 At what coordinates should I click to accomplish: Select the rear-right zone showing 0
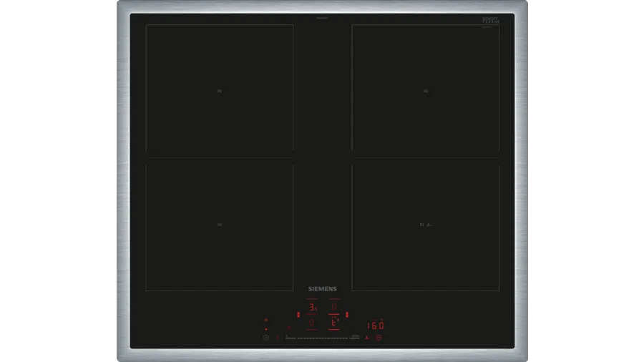pyautogui.click(x=333, y=307)
